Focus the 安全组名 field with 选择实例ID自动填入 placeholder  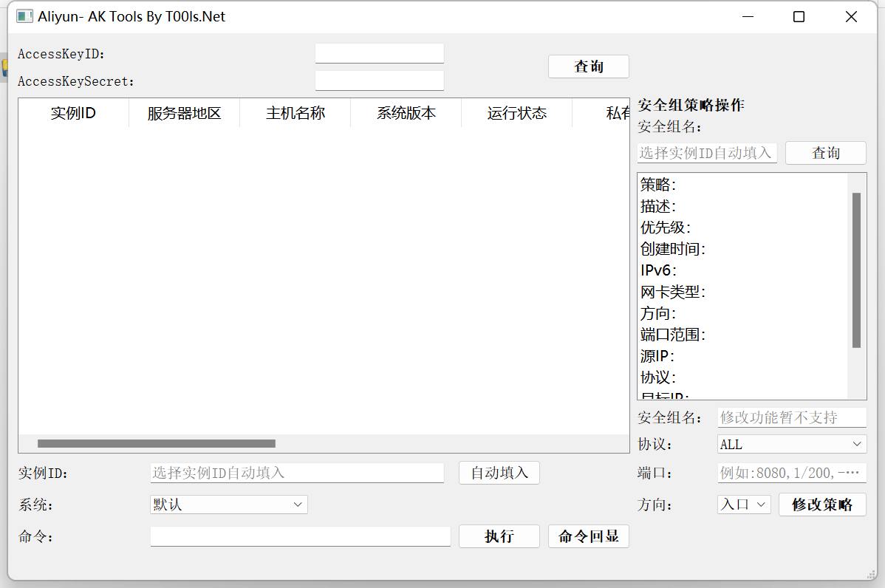707,153
